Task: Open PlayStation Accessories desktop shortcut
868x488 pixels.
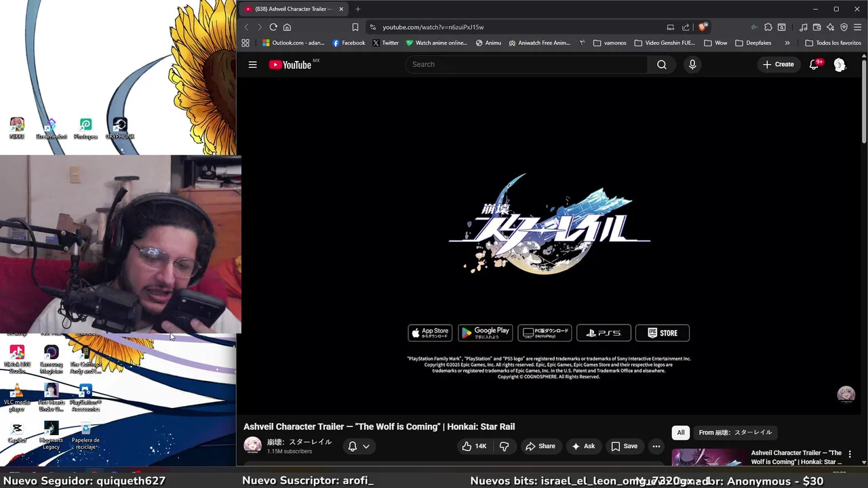Action: (x=85, y=397)
